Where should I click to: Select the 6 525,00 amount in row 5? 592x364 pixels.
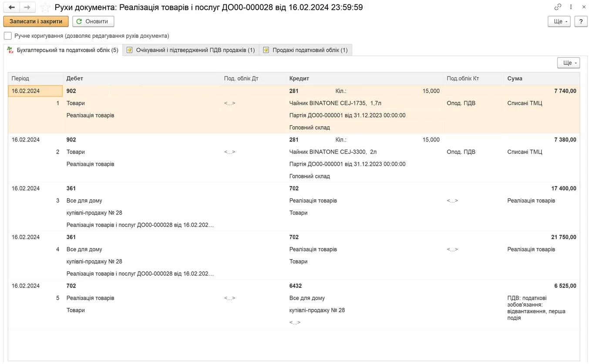pos(565,286)
